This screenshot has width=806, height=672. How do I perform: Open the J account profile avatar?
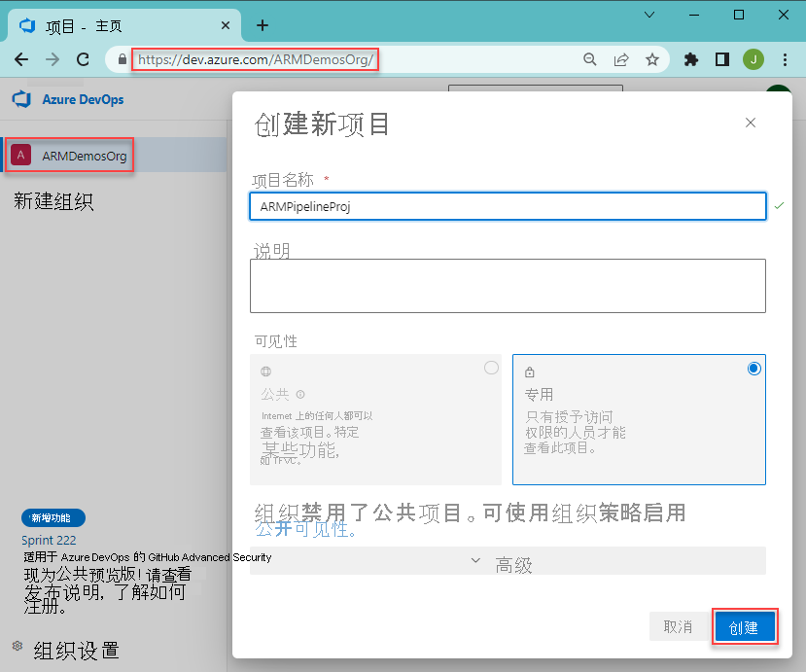(753, 59)
